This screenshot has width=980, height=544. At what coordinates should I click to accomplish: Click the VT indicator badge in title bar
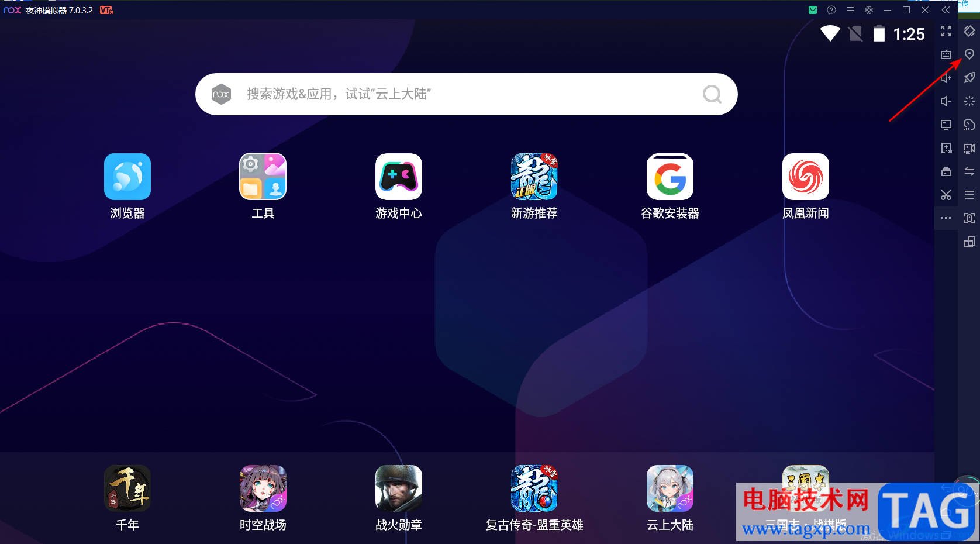[x=106, y=10]
